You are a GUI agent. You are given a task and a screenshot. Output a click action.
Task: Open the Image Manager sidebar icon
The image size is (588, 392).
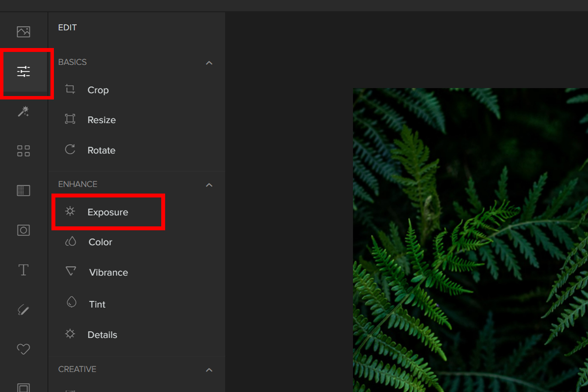pyautogui.click(x=24, y=32)
